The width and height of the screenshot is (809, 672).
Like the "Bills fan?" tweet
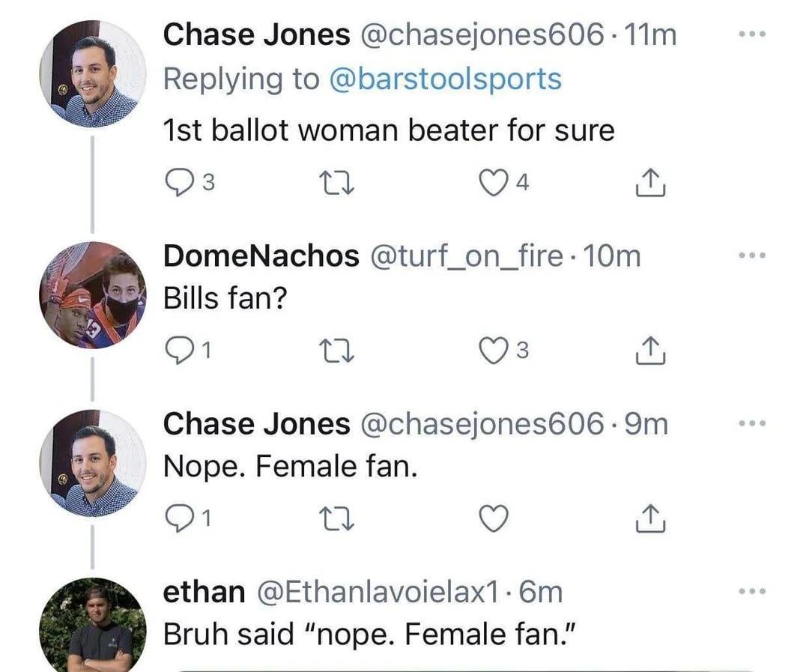click(x=494, y=351)
